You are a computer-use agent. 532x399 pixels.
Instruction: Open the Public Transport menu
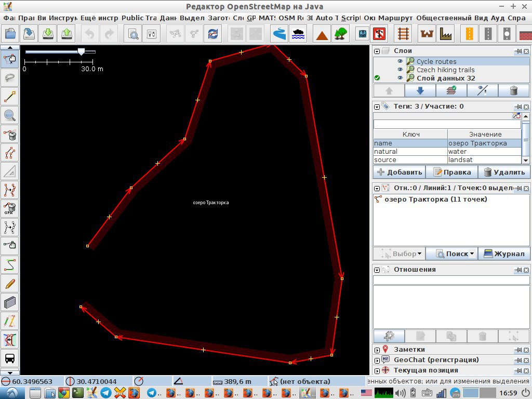click(x=139, y=18)
